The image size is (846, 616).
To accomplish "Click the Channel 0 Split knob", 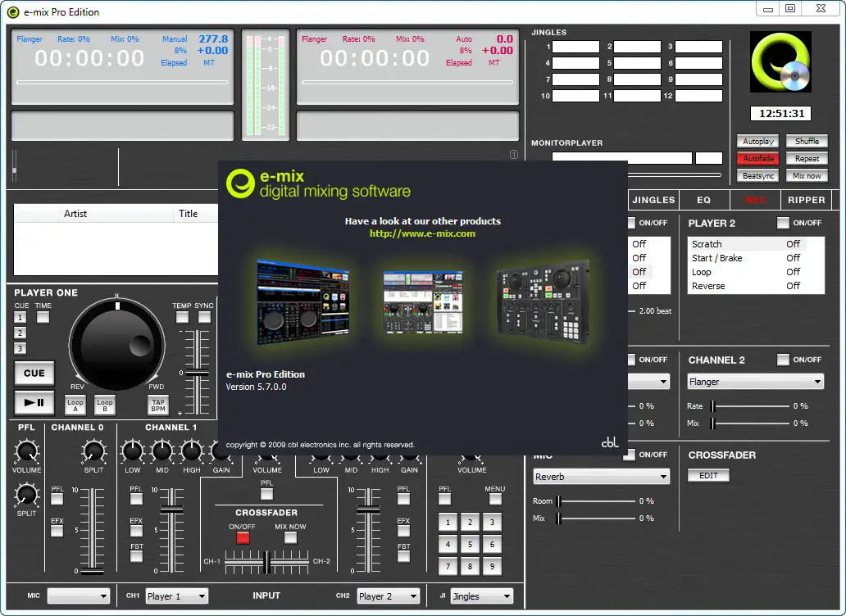I will (94, 451).
